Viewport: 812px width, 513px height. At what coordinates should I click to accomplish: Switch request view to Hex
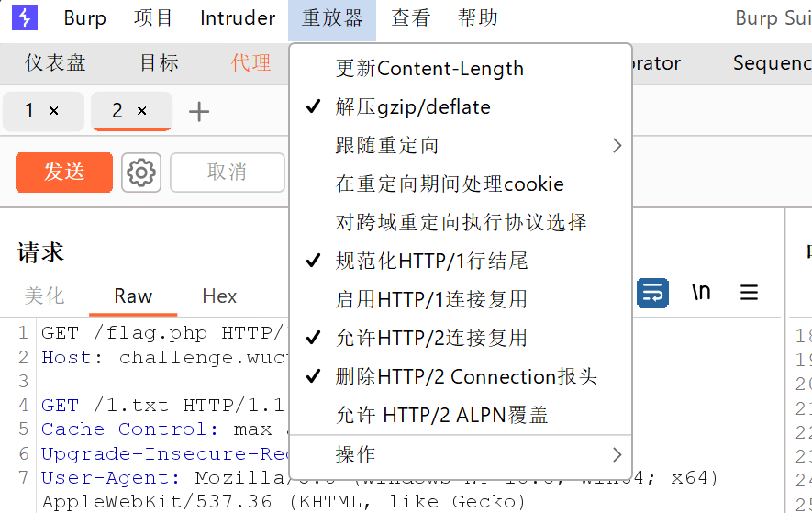[219, 296]
